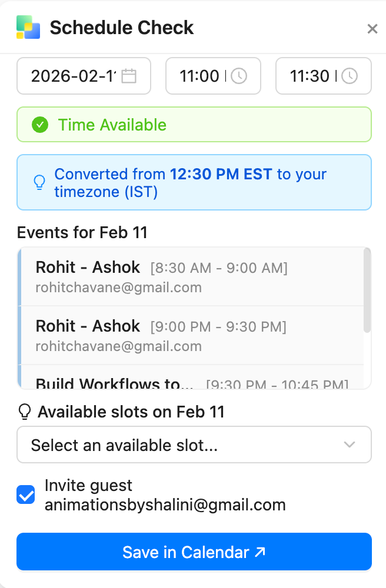
Task: Click lightbulb icon beside Available slots heading
Action: (25, 412)
